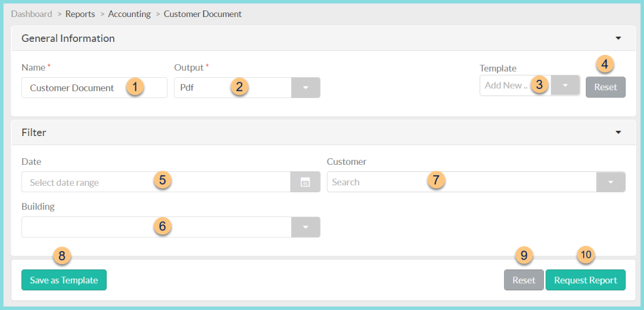Collapse the Filter section arrow
644x310 pixels.
tap(618, 132)
